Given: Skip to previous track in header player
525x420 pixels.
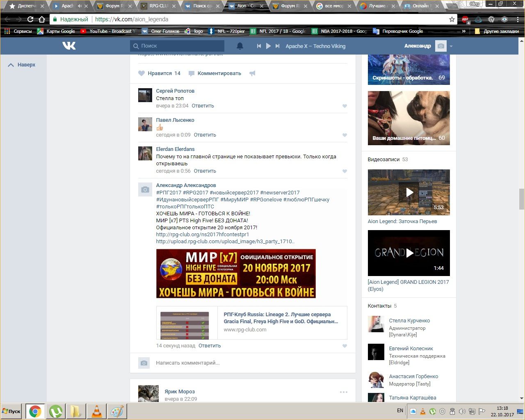Looking at the screenshot, I should click(x=259, y=46).
